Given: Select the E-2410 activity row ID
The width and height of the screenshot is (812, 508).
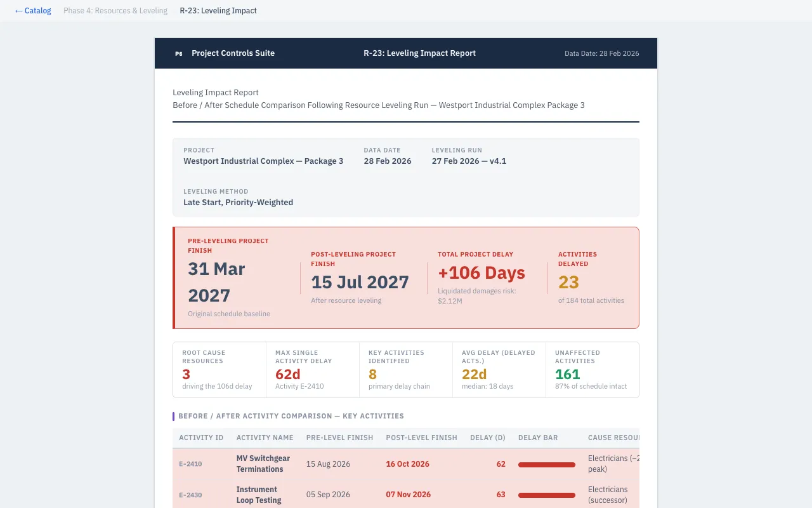Looking at the screenshot, I should [190, 464].
